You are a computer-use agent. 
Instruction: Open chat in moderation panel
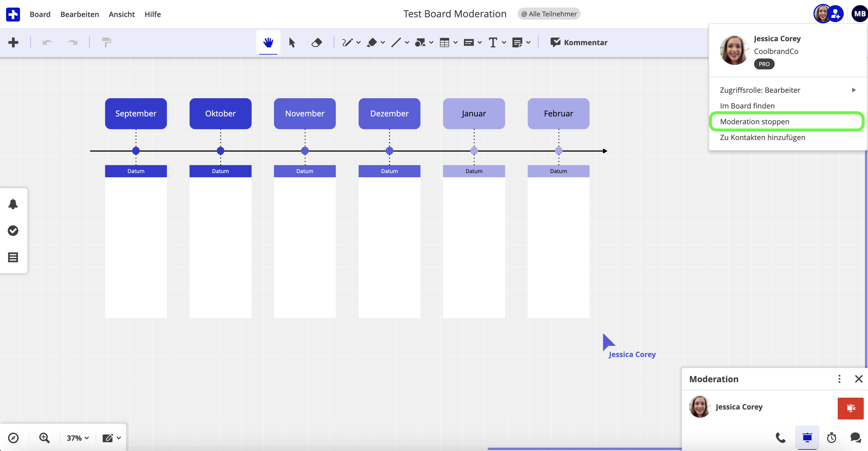[x=856, y=438]
